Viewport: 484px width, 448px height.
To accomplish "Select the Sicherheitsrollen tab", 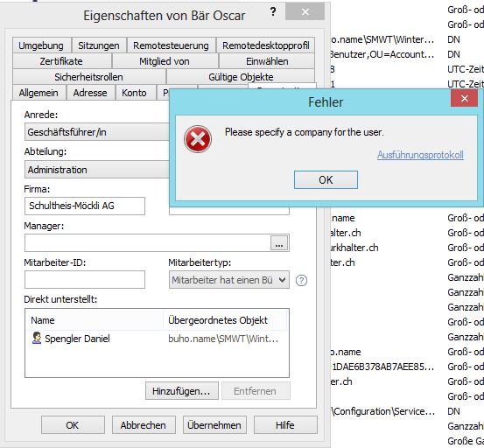I will coord(88,77).
